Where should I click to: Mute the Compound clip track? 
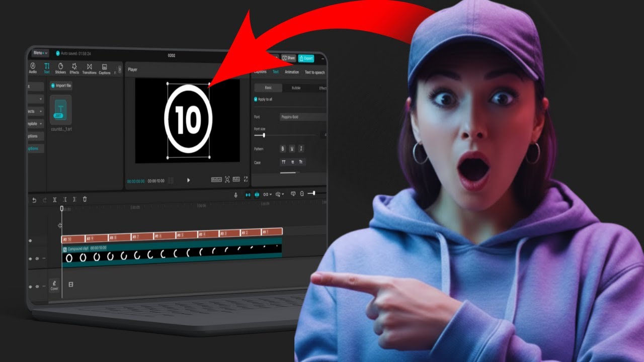click(x=37, y=259)
